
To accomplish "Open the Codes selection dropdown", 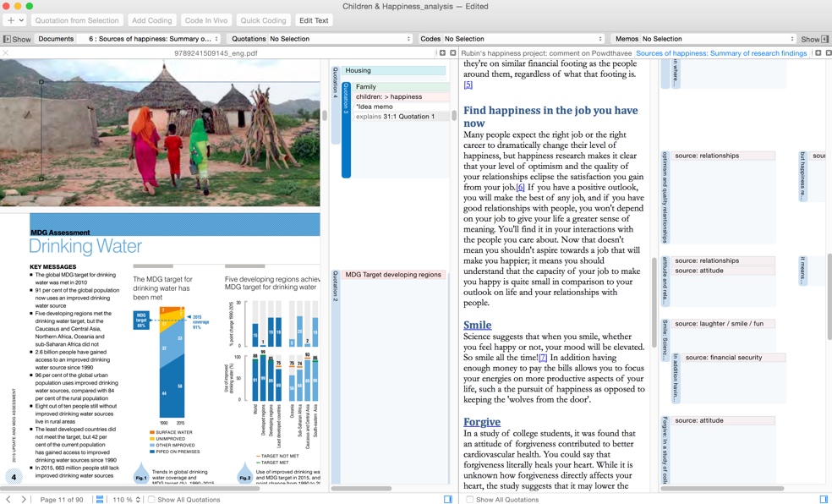I will [523, 39].
